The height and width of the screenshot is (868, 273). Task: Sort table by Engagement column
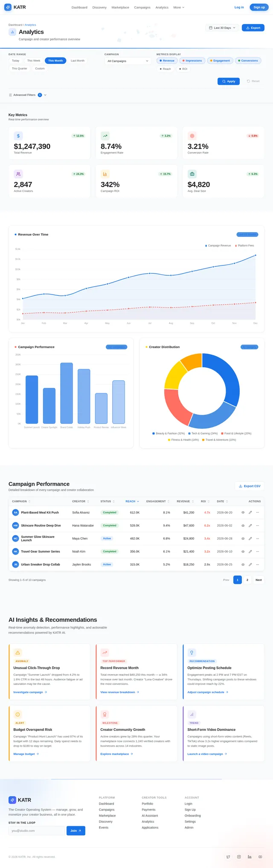(x=158, y=502)
